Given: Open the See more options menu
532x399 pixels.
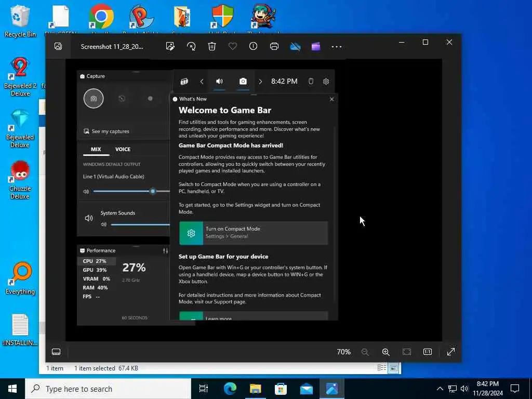Looking at the screenshot, I should tap(337, 46).
